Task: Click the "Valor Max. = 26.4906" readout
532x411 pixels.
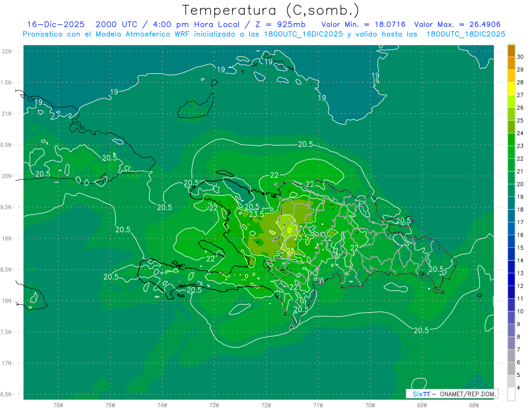Action: [x=458, y=25]
